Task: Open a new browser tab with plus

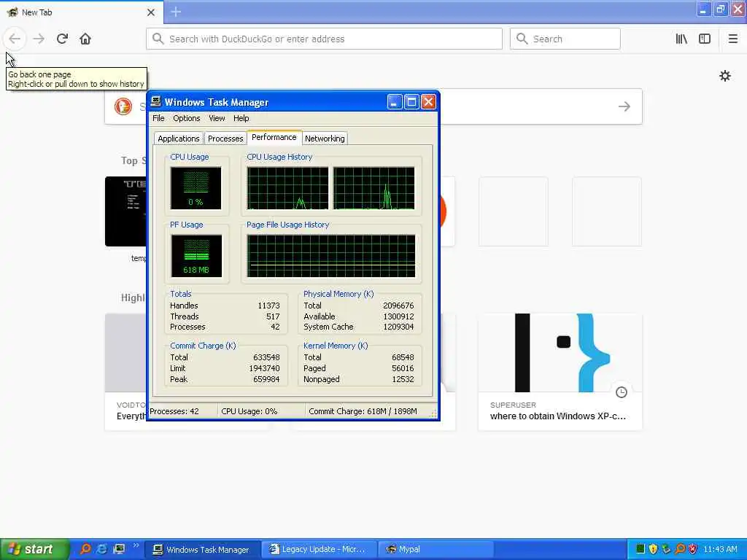Action: pyautogui.click(x=176, y=12)
